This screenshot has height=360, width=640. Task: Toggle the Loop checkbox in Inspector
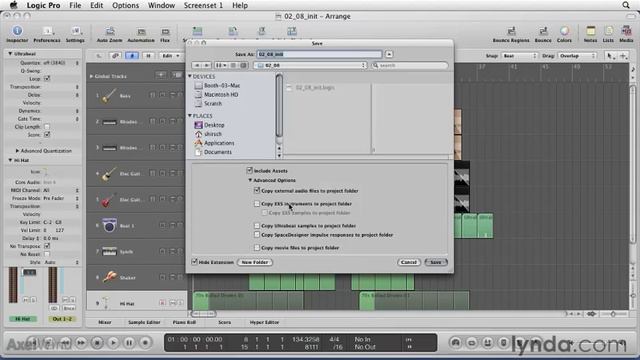(47, 78)
